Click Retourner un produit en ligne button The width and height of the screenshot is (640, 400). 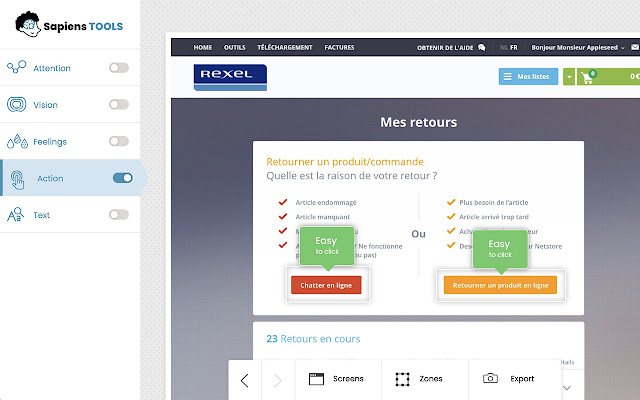pos(500,285)
